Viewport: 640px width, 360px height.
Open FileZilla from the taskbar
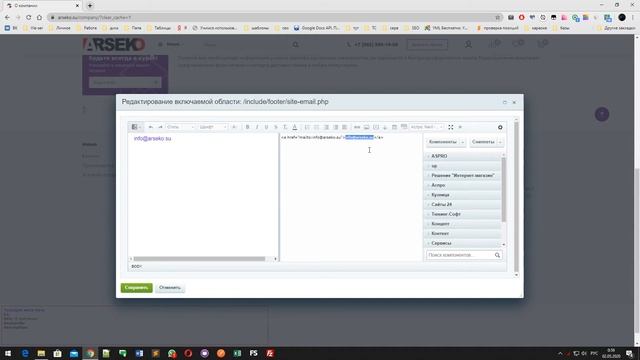[270, 353]
